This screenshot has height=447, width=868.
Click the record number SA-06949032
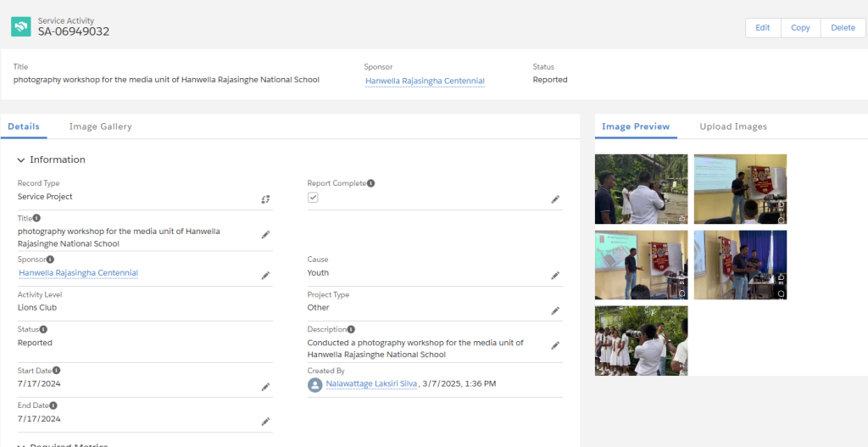click(74, 31)
